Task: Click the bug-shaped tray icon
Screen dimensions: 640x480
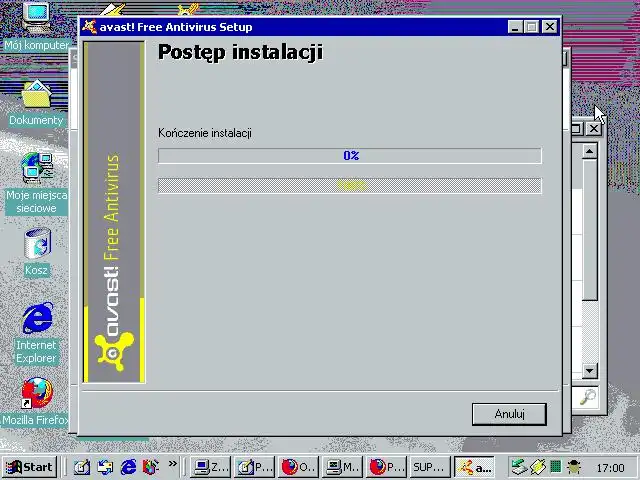Action: 574,467
